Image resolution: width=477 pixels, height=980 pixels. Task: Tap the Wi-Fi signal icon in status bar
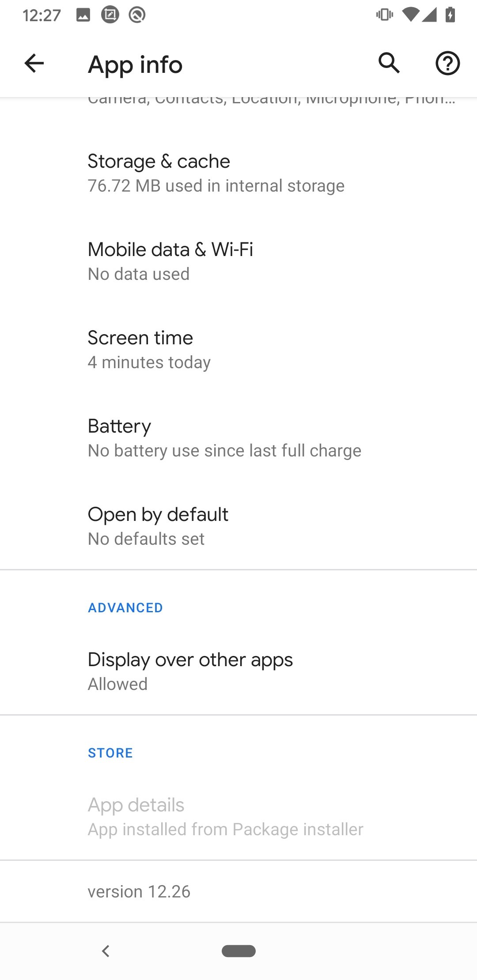pyautogui.click(x=410, y=15)
